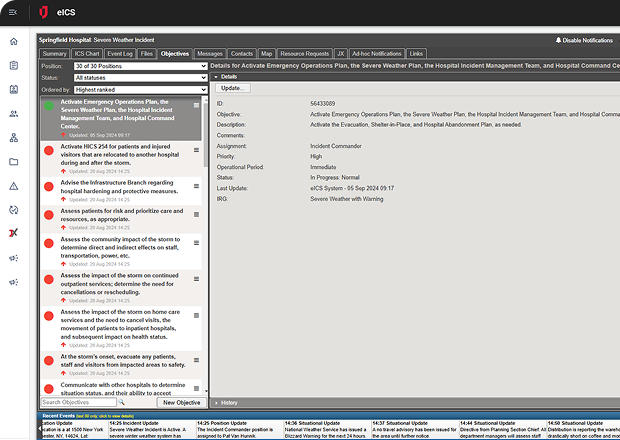Open the Status filter dropdown
The width and height of the screenshot is (620, 440).
[x=140, y=77]
